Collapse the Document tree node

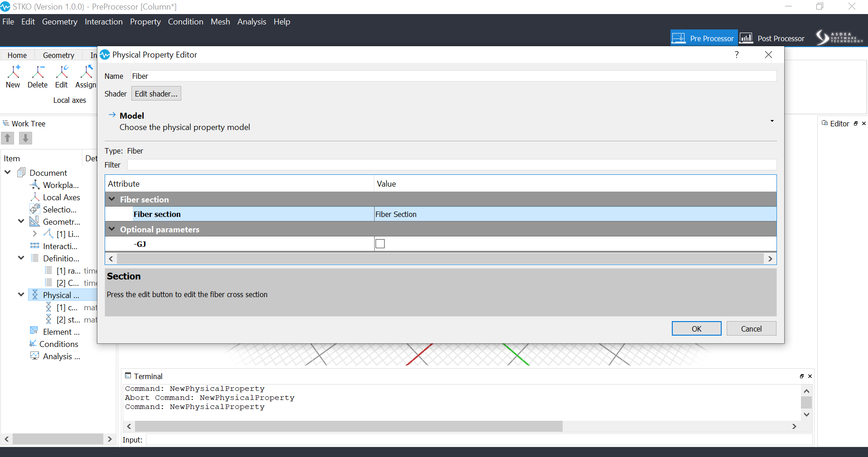pyautogui.click(x=8, y=173)
